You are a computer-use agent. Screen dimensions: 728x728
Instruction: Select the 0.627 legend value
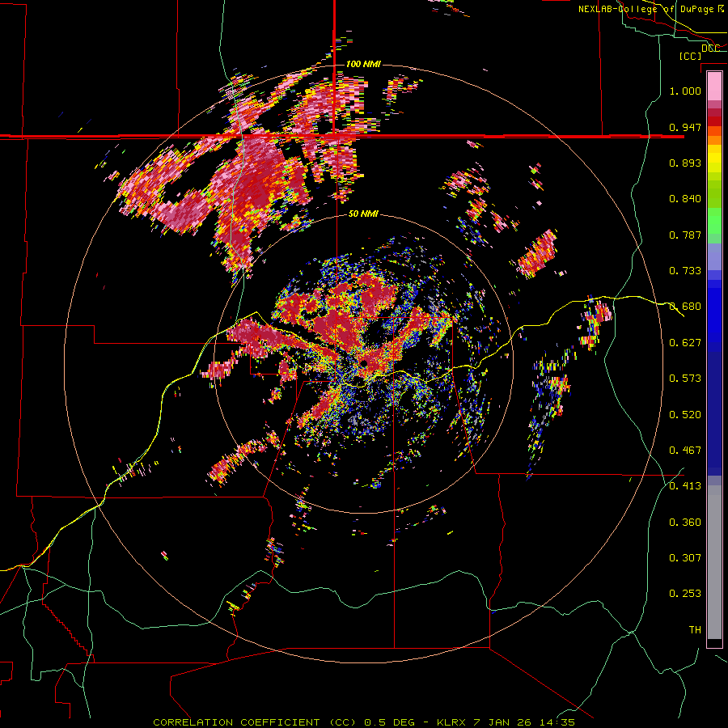685,343
